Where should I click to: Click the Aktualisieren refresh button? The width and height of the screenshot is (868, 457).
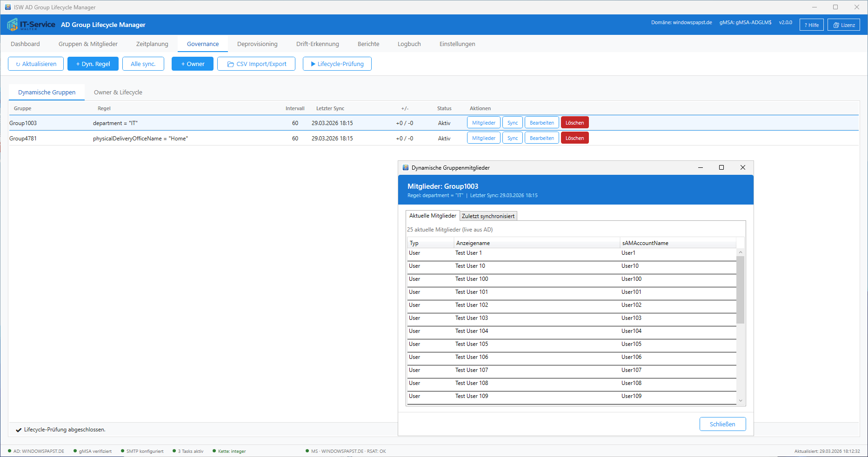pyautogui.click(x=36, y=64)
